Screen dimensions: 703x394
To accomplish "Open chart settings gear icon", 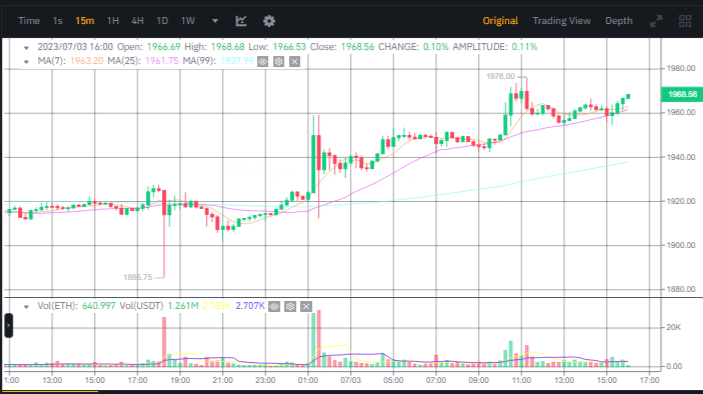I will [x=269, y=21].
